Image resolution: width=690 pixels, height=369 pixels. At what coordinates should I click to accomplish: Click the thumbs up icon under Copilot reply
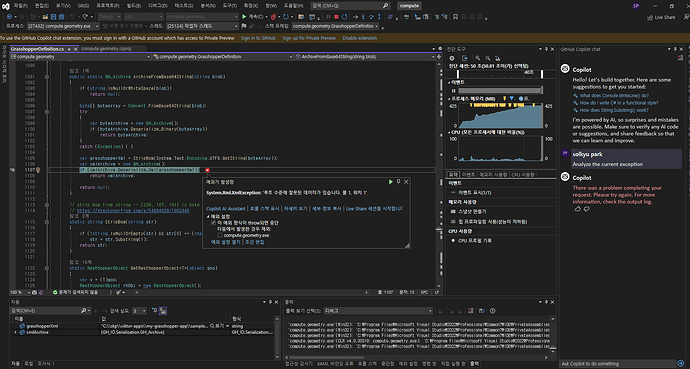[x=578, y=209]
